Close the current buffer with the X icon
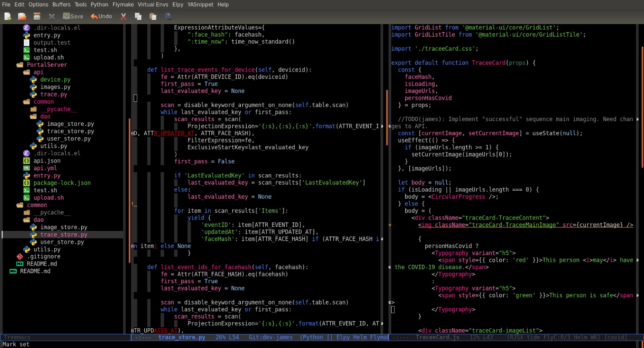Viewport: 644px width, 348px height. point(52,16)
